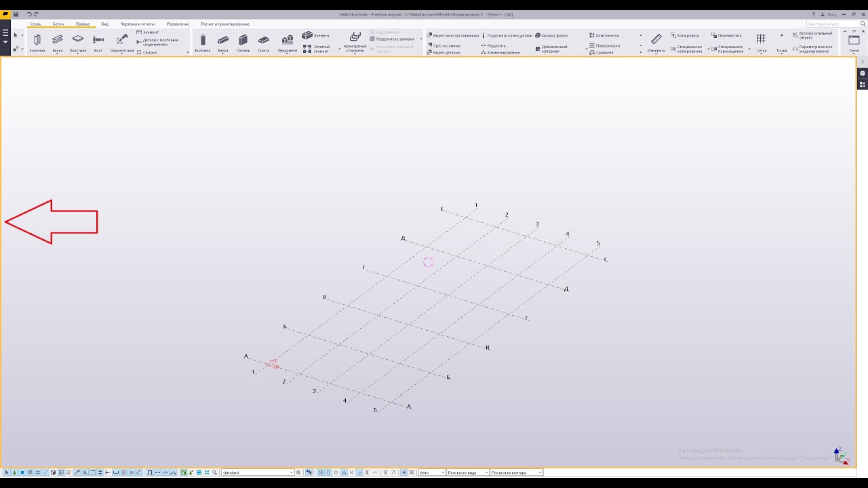Image resolution: width=868 pixels, height=488 pixels.
Task: Select the Плита (slab) tool
Action: 264,43
